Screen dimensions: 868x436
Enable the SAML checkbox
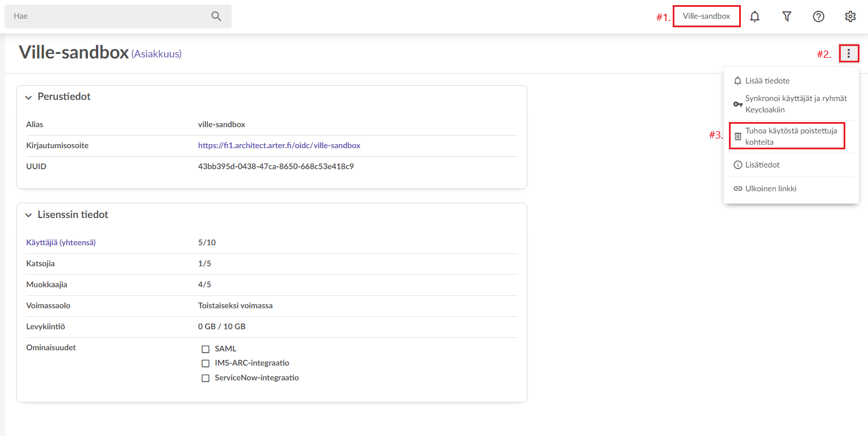coord(206,349)
